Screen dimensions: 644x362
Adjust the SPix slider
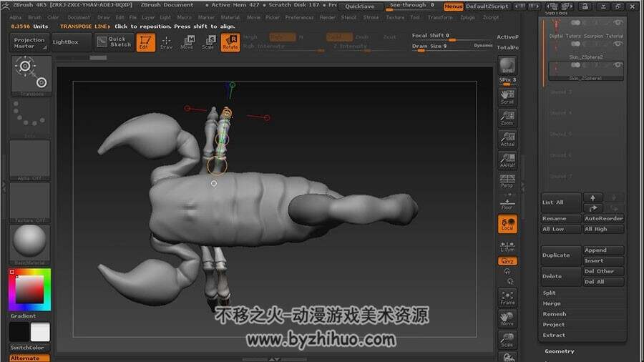[507, 82]
